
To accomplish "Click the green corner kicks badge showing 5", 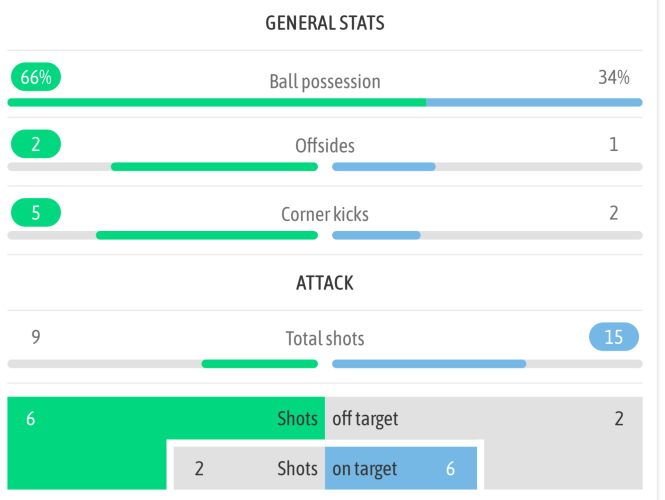I will pos(36,213).
